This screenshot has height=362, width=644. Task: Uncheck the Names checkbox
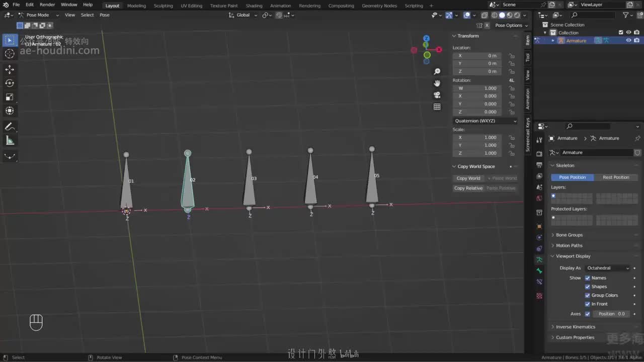click(587, 278)
